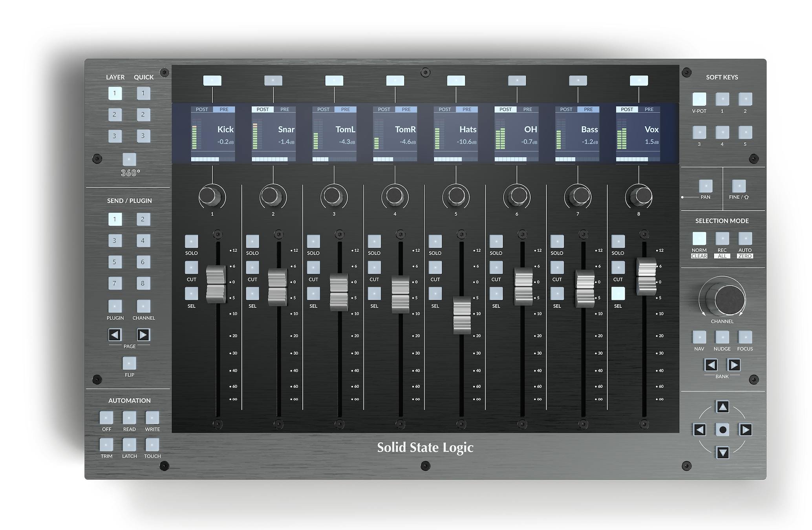Click the V-POT soft key
Image resolution: width=812 pixels, height=530 pixels.
tap(699, 99)
